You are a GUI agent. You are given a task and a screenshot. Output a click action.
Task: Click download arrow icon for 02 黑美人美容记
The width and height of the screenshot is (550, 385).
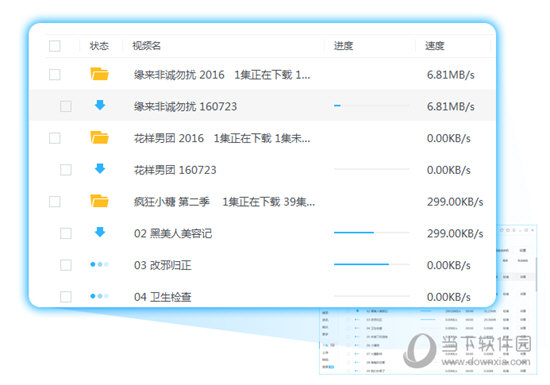pyautogui.click(x=100, y=232)
